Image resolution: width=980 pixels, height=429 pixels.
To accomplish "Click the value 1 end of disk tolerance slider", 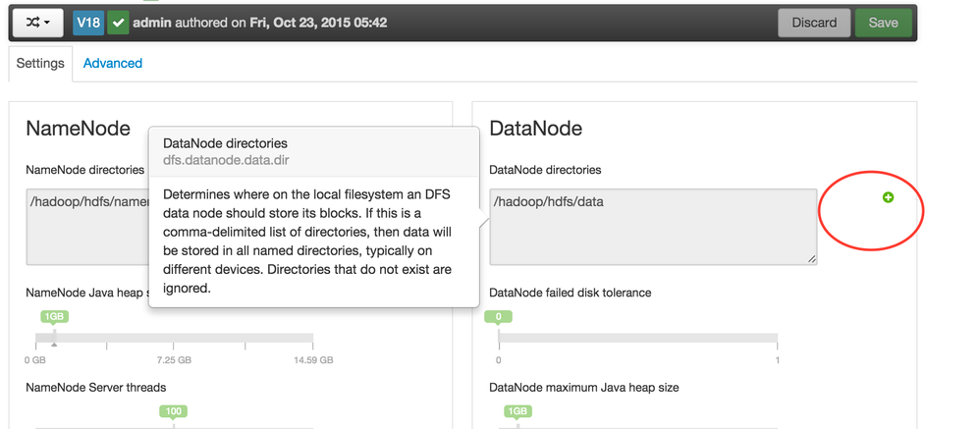I will pos(777,341).
